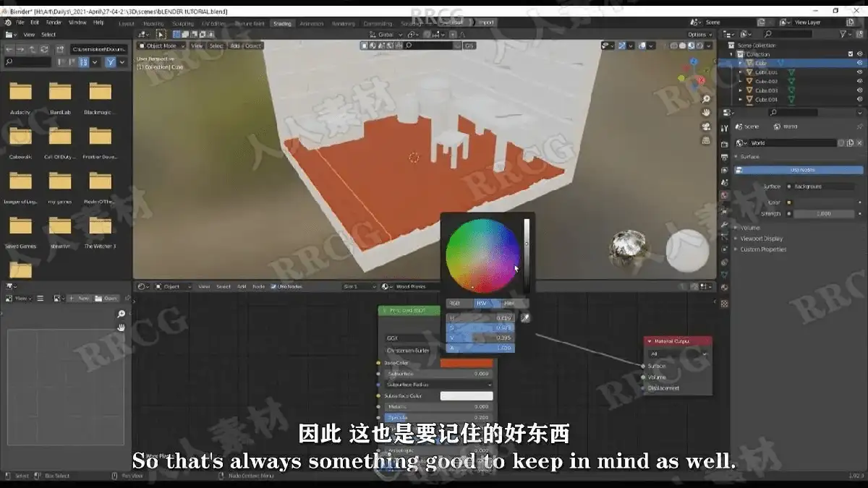Toggle visibility eye for Cube.004
Screen dimensions: 868x488
click(859, 99)
